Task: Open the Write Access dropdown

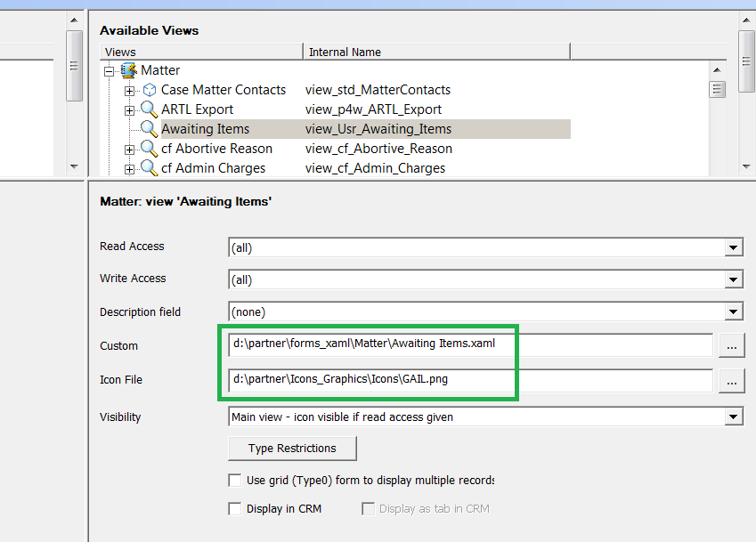Action: 734,279
